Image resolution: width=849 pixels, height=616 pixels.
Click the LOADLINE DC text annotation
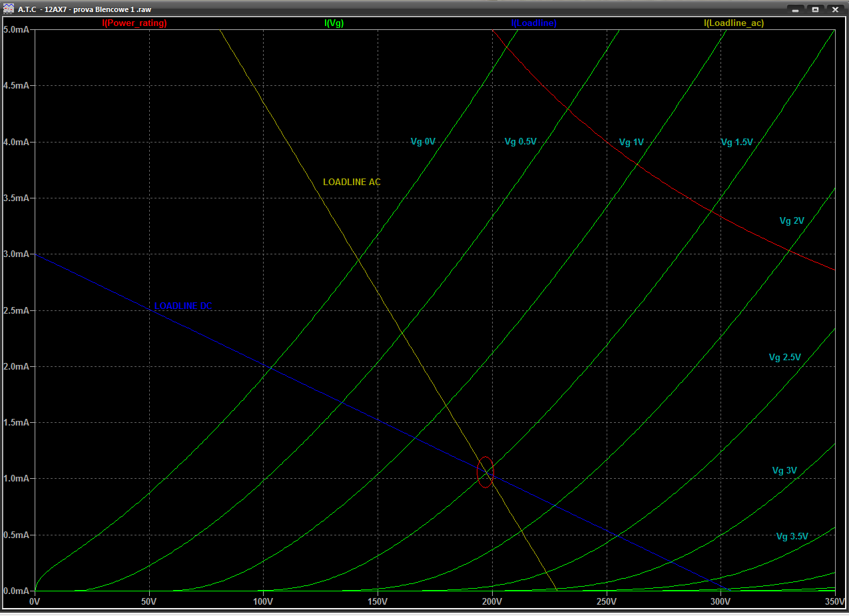pos(183,306)
